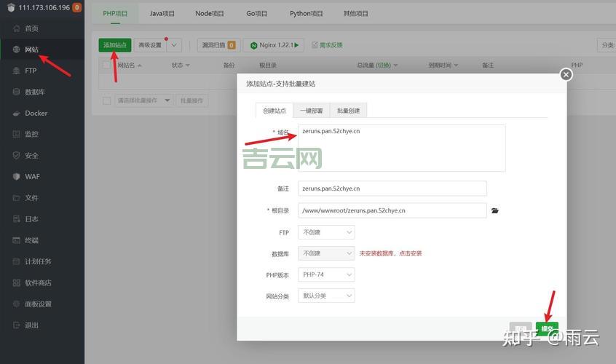Click the home icon beside 首页
Screen dimensions: 616x364
tap(16, 28)
